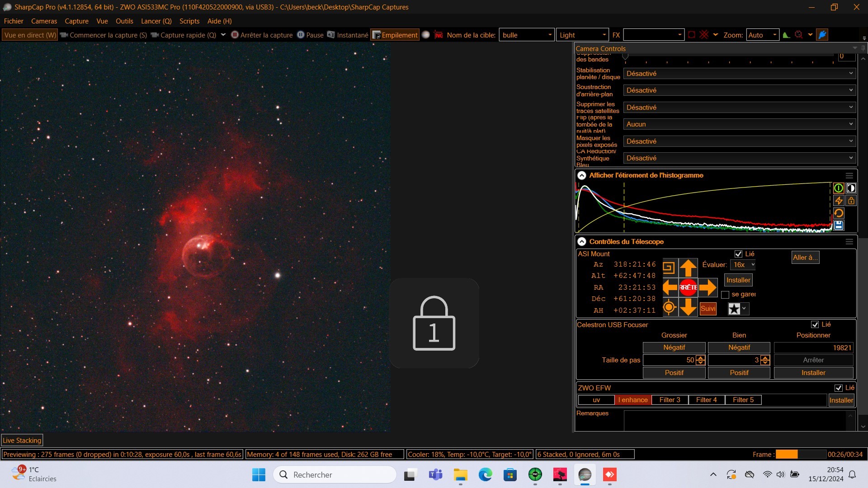
Task: Click the histogram auto-stretch lightning bolt icon
Action: pos(839,201)
